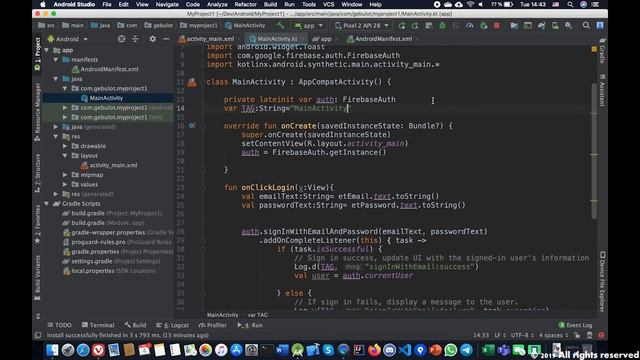The image size is (640, 360).
Task: Open Firefox from the dock
Action: tap(374, 350)
